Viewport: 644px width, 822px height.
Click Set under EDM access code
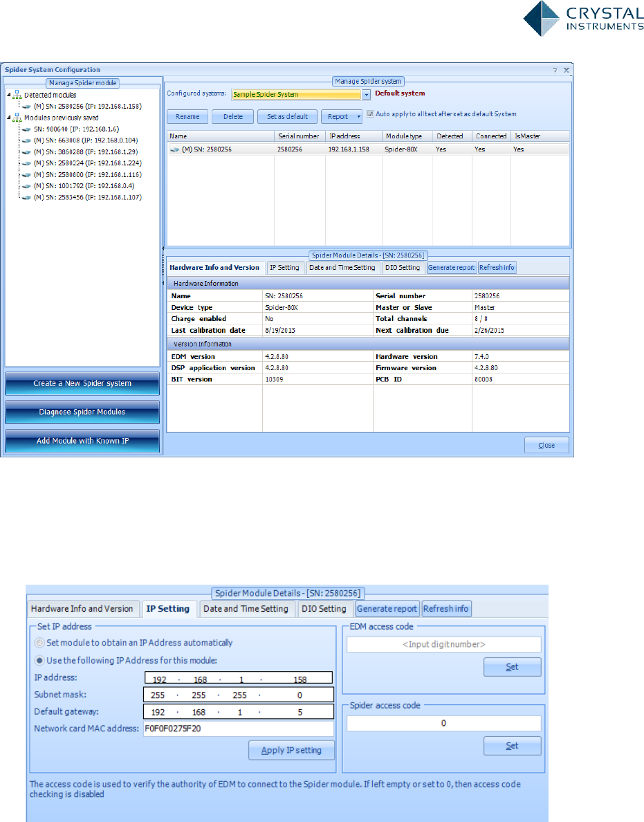coord(512,667)
